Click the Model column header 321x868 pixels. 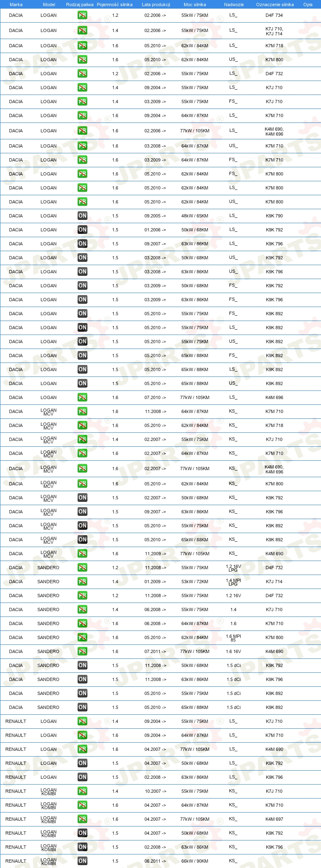click(x=49, y=5)
